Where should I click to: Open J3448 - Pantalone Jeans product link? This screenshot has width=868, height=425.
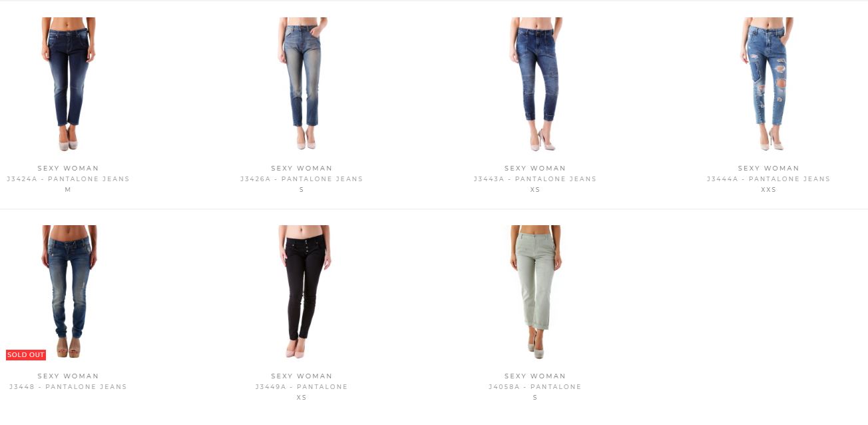68,386
